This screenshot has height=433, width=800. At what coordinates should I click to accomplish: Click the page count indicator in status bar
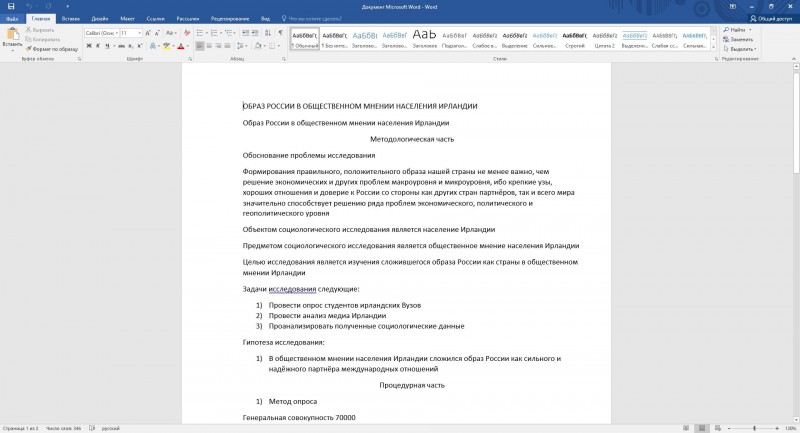click(20, 428)
